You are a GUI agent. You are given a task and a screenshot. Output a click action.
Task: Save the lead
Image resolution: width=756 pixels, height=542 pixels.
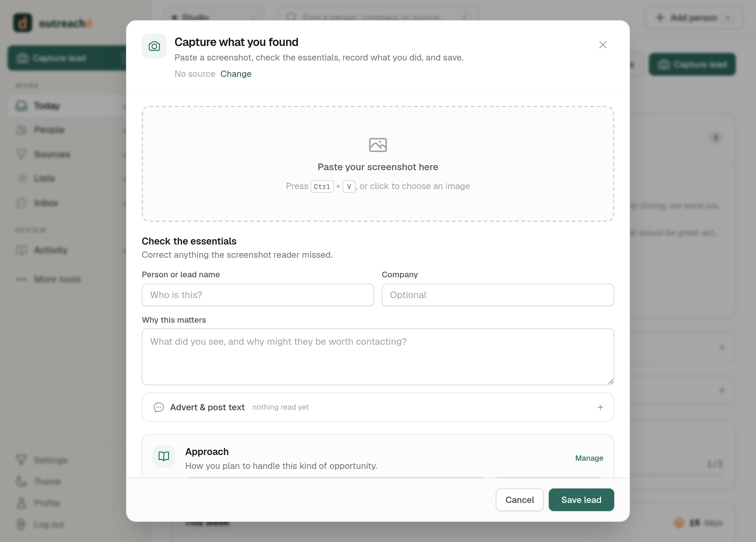click(x=581, y=500)
